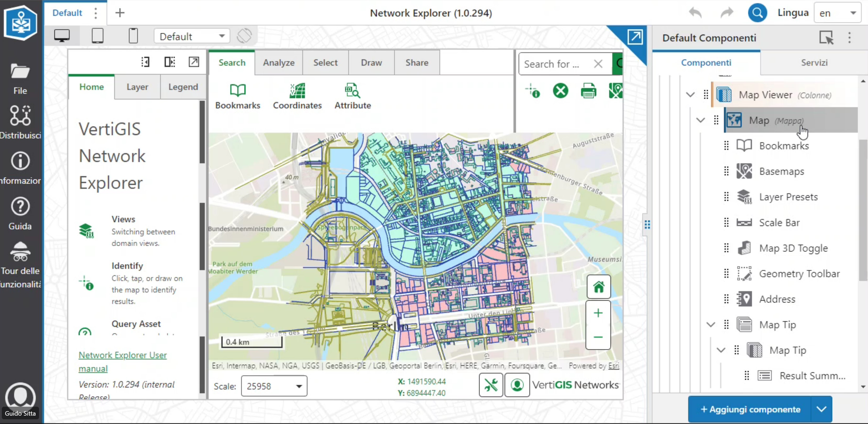Clear the search field X button
Screen dimensions: 868x424
pyautogui.click(x=598, y=64)
